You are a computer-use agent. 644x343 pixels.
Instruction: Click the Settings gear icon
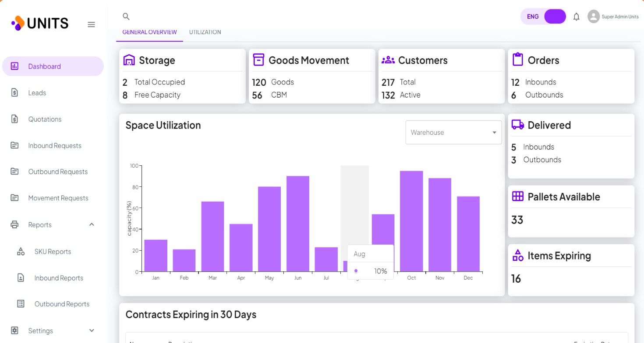click(14, 330)
